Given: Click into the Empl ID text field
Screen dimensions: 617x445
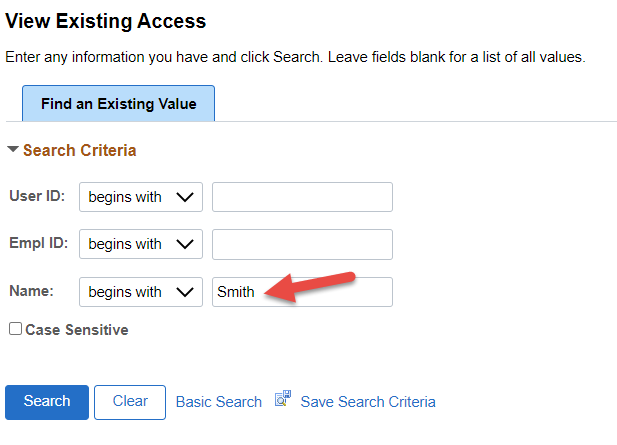Looking at the screenshot, I should [302, 245].
